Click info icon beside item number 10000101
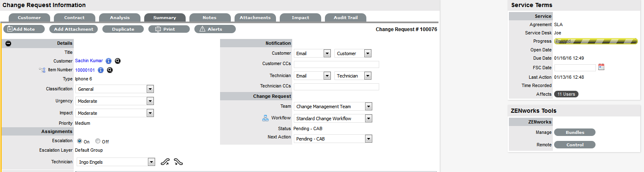The width and height of the screenshot is (644, 172). tap(101, 70)
